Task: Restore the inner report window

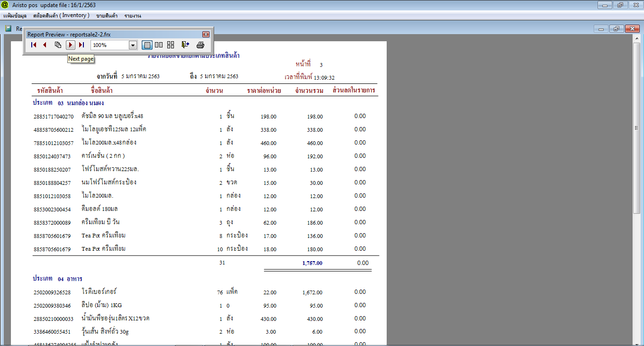Action: click(616, 29)
